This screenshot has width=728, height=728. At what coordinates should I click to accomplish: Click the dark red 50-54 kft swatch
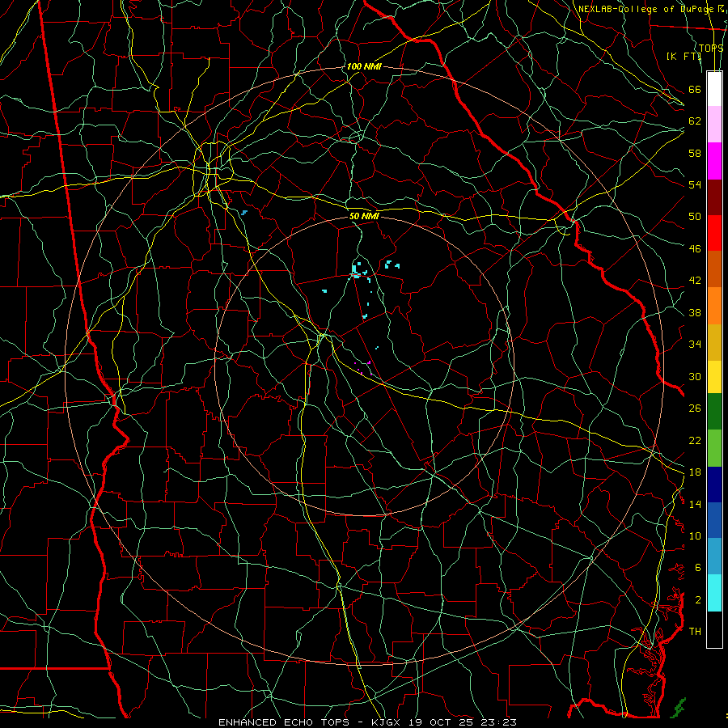click(714, 197)
